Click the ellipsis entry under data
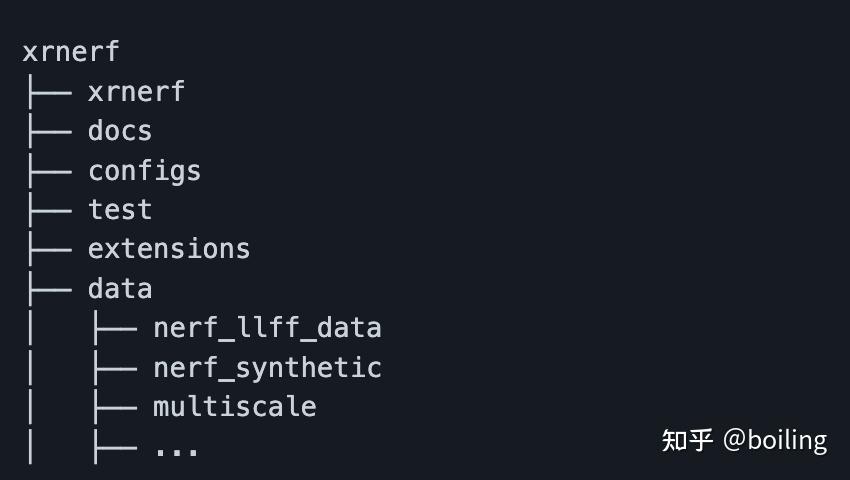Viewport: 850px width, 480px height. [176, 447]
